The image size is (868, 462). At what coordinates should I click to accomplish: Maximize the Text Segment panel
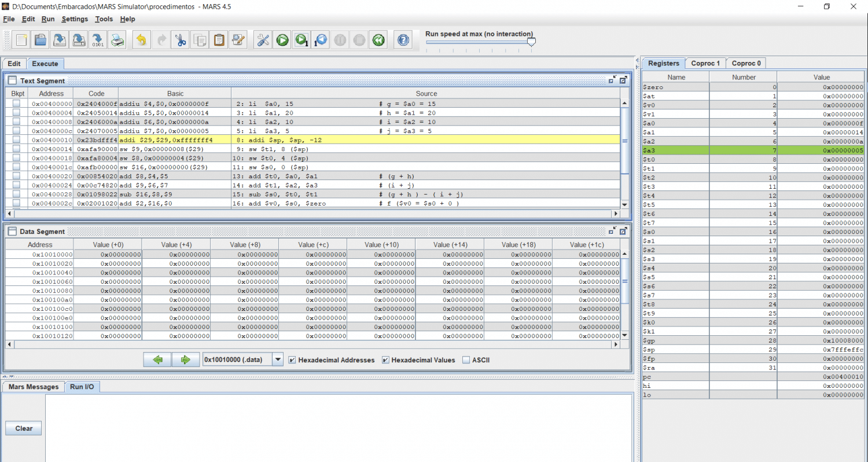(623, 80)
